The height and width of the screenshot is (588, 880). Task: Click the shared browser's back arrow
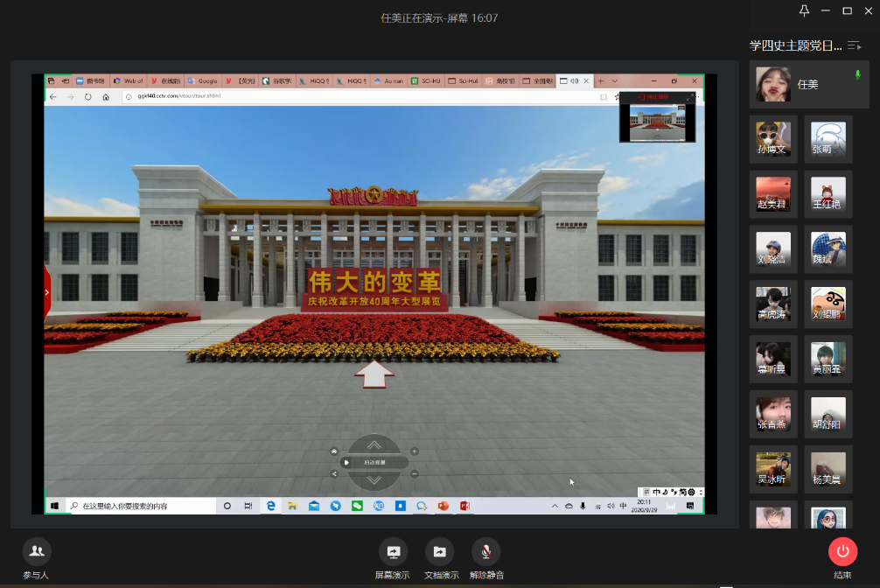pyautogui.click(x=53, y=96)
